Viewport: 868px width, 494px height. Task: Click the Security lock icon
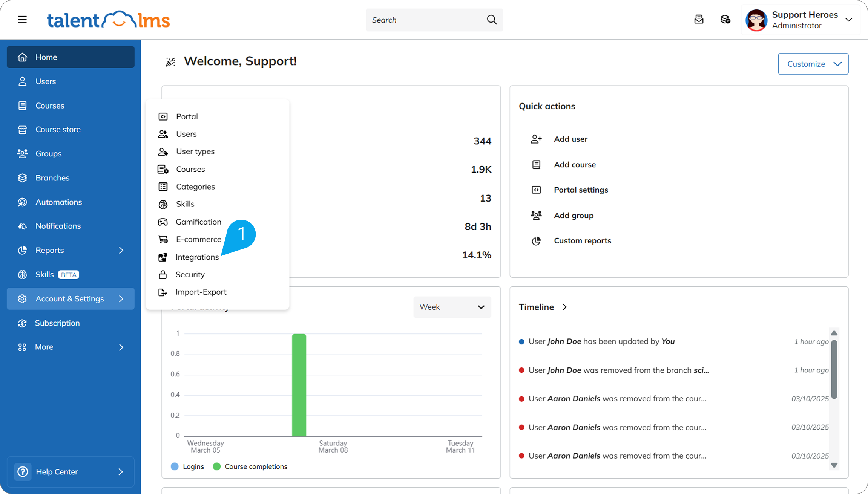coord(163,274)
